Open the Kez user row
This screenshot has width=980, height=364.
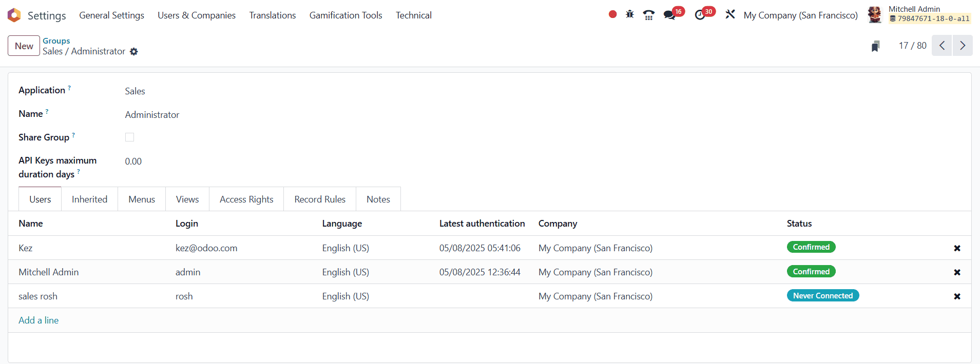click(489, 248)
